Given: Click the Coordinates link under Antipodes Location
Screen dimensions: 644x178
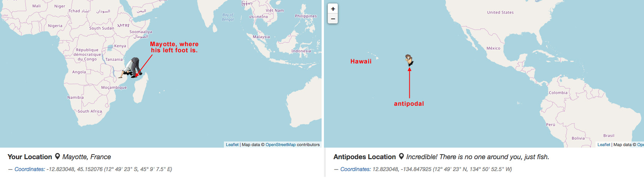Looking at the screenshot, I should tap(355, 169).
